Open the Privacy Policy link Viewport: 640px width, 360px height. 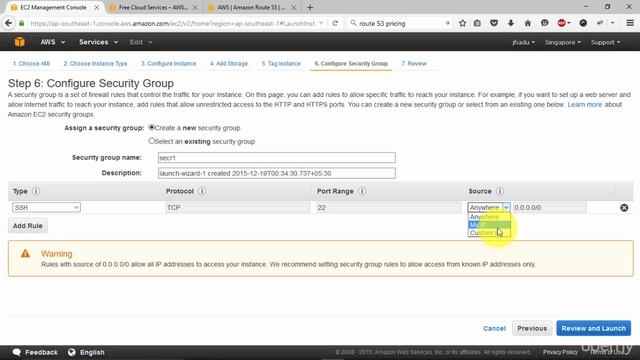[x=560, y=352]
